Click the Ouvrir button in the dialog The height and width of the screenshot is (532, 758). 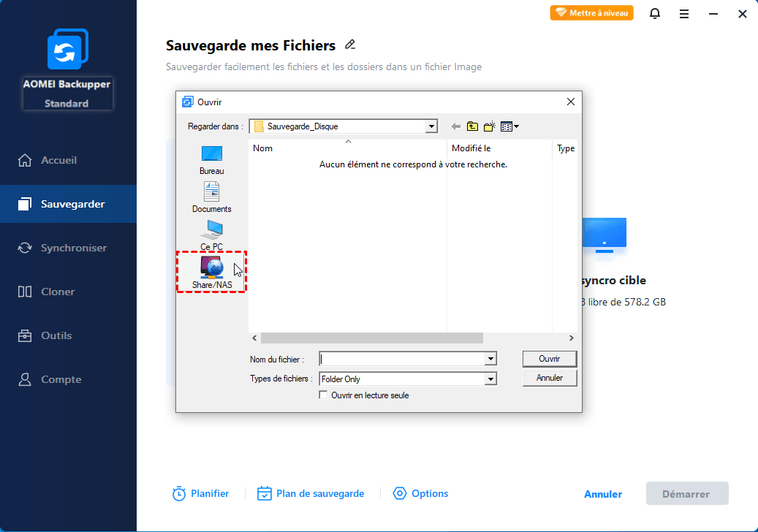(550, 359)
